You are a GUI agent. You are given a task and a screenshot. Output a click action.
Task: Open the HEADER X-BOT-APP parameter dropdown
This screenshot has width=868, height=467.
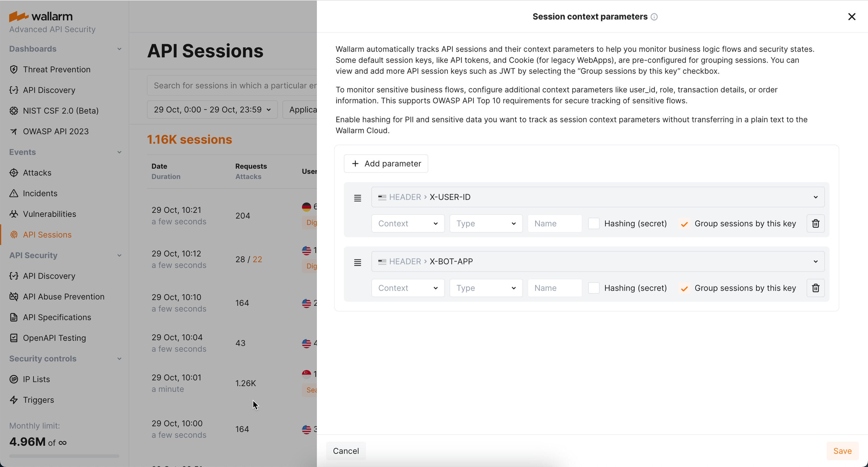pyautogui.click(x=598, y=261)
